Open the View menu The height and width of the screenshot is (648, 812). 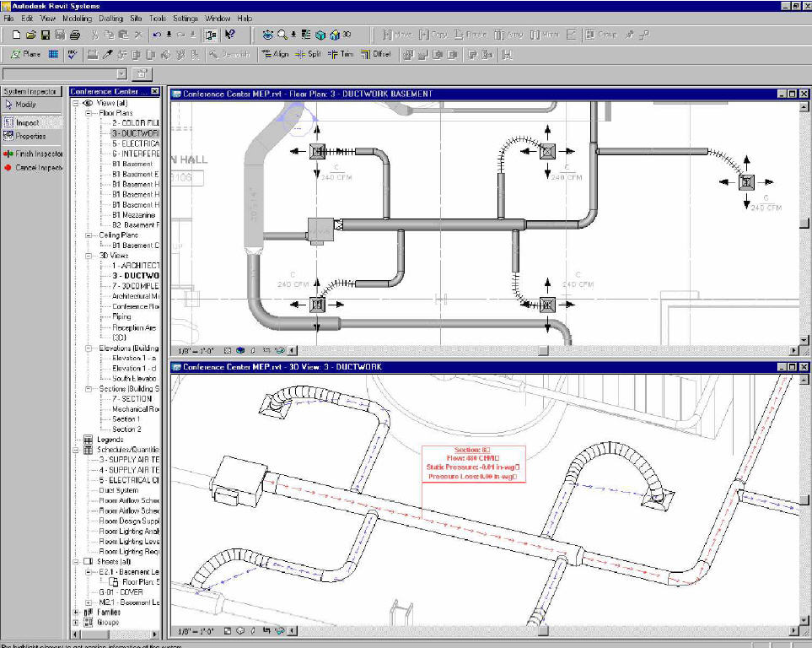click(48, 19)
